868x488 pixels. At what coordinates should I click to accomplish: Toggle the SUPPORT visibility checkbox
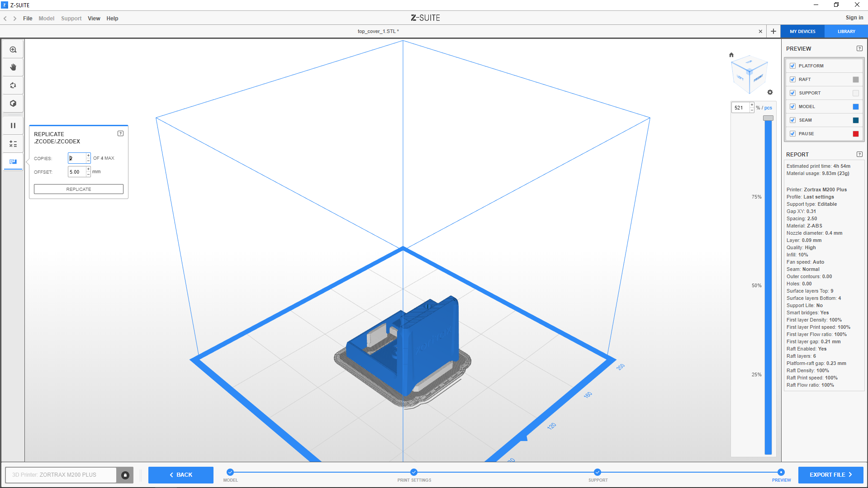[792, 93]
